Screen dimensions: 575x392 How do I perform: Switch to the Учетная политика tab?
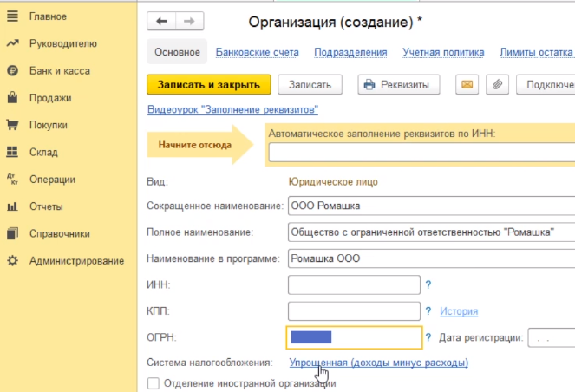[442, 52]
